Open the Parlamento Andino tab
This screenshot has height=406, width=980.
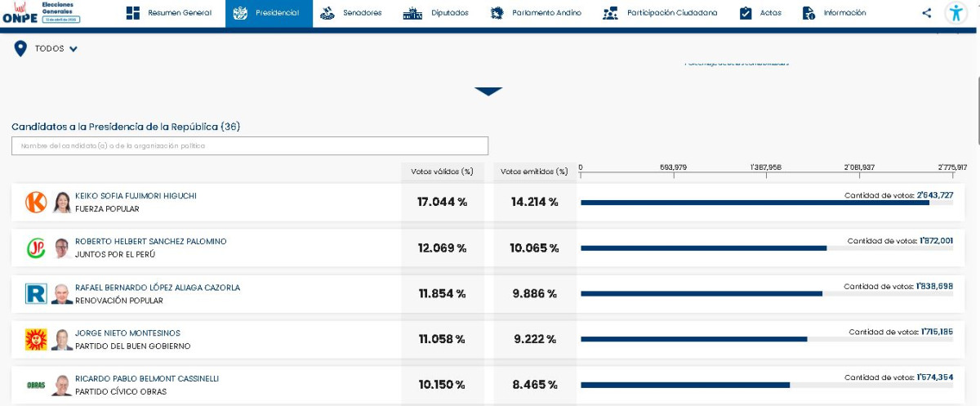[535, 13]
